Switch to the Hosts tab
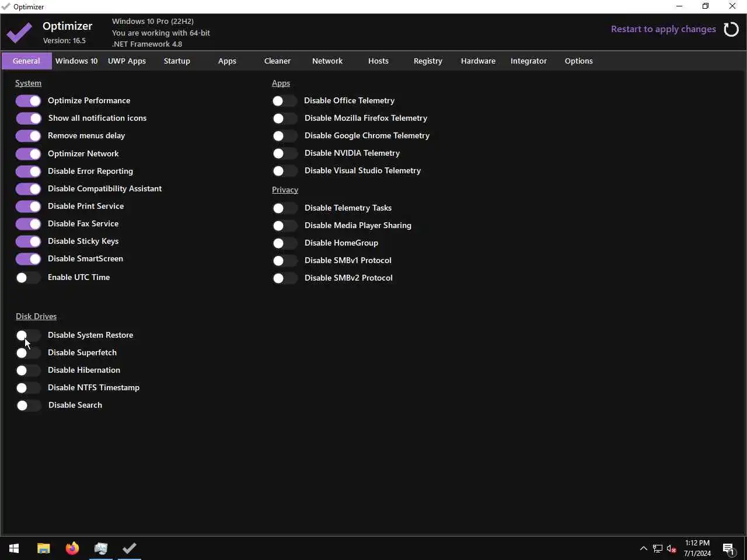 point(378,61)
